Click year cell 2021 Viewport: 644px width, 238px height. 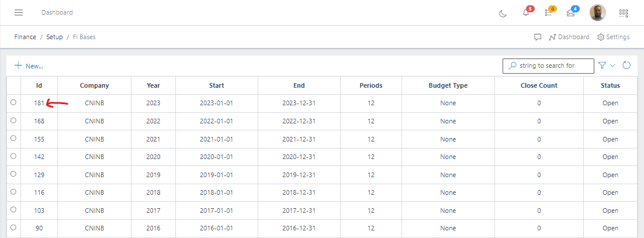coord(154,139)
